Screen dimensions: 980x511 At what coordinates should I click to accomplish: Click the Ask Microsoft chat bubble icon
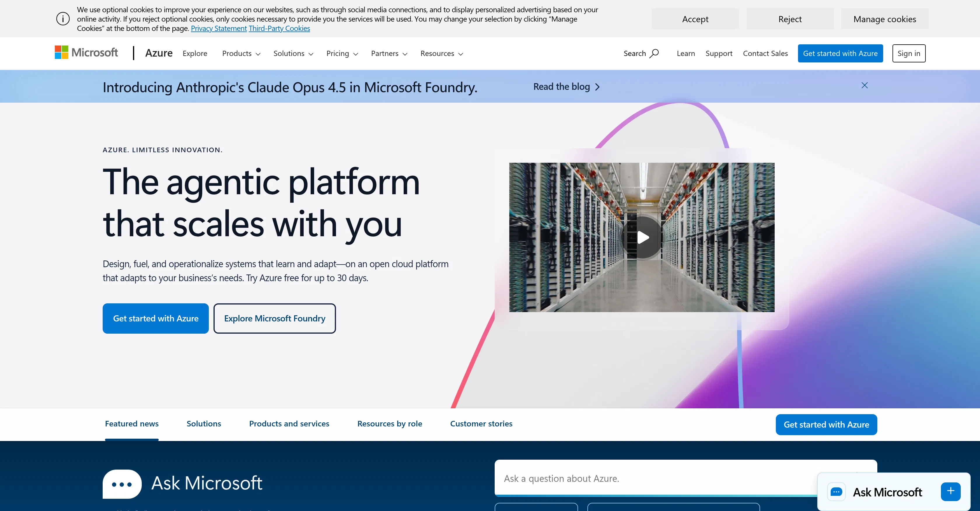836,491
